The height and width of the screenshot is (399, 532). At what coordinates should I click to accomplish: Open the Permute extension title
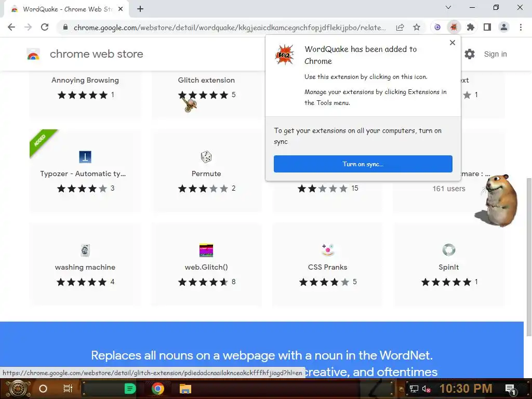[x=206, y=174]
